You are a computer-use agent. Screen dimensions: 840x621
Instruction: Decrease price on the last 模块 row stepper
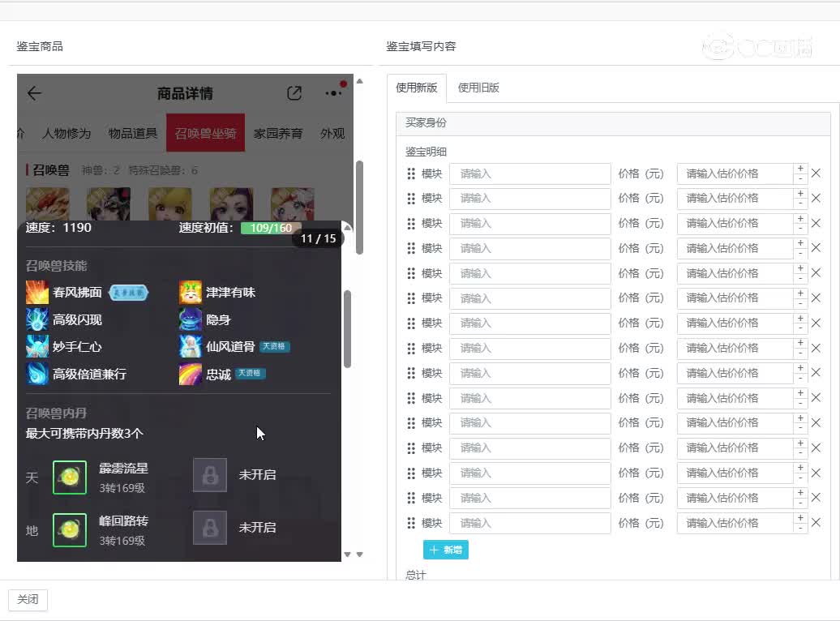pos(800,528)
